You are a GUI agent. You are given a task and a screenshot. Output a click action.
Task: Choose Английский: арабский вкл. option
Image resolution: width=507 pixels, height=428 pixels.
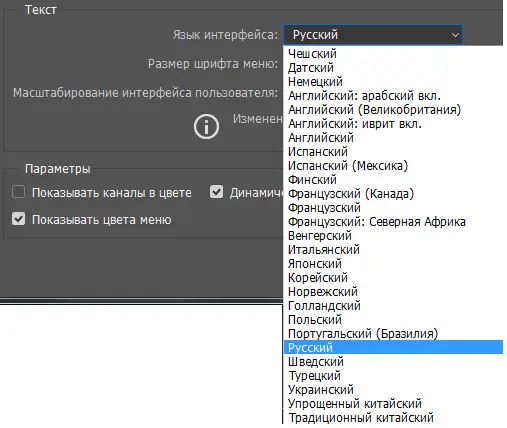pyautogui.click(x=393, y=96)
